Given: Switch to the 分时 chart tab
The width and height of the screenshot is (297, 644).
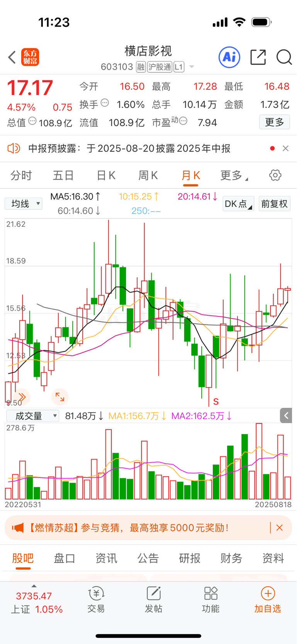Looking at the screenshot, I should coord(21,176).
